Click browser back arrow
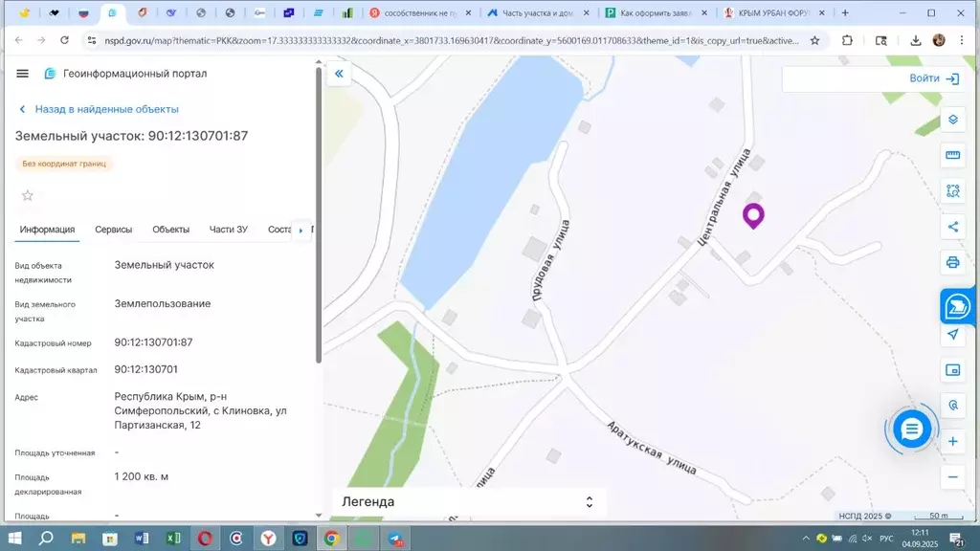This screenshot has height=551, width=980. pos(19,40)
